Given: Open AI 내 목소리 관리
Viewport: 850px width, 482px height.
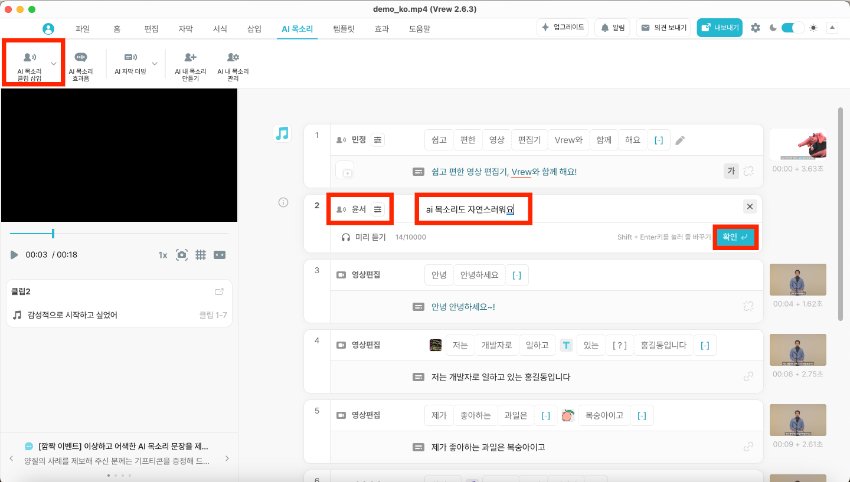Looking at the screenshot, I should tap(232, 63).
